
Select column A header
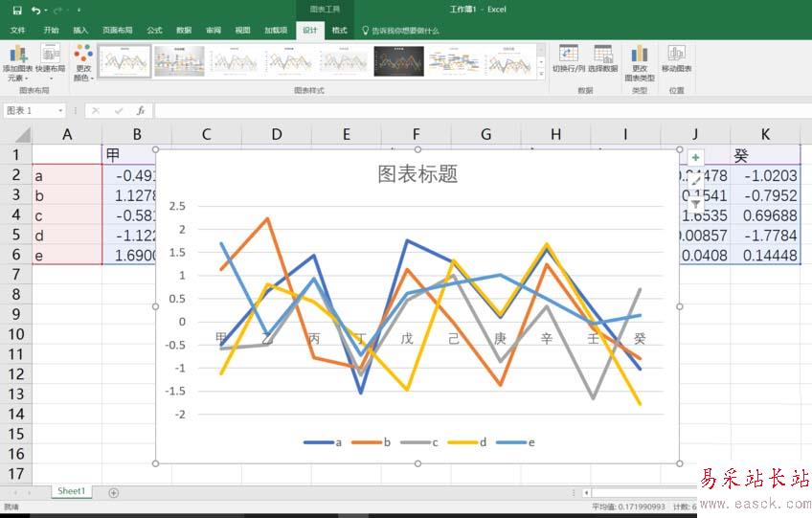(67, 135)
